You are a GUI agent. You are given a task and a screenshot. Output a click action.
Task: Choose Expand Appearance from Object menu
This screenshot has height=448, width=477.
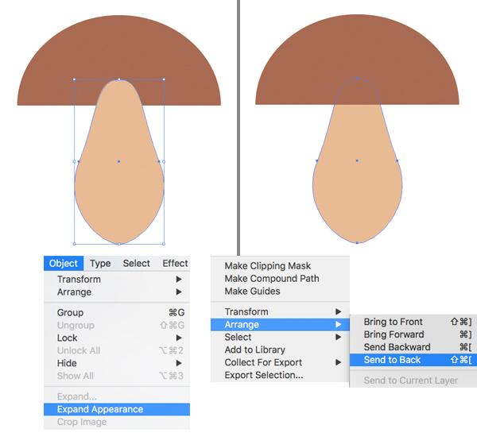[x=100, y=409]
